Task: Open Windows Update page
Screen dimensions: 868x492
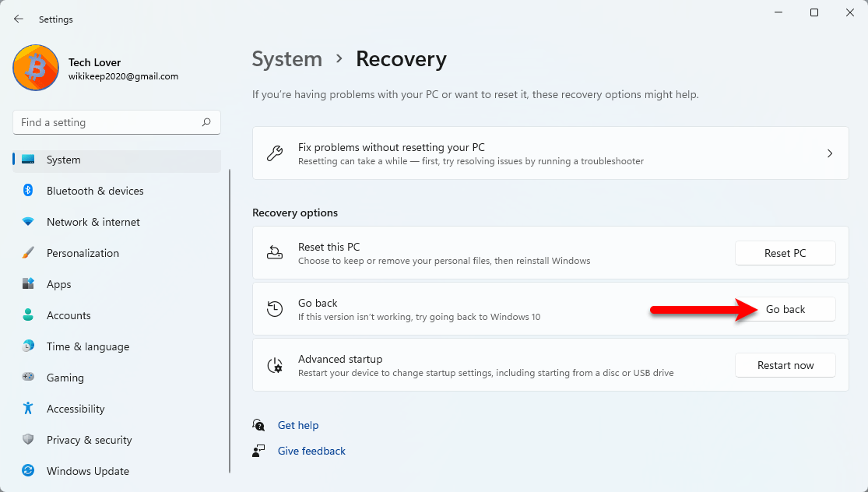Action: pos(117,471)
